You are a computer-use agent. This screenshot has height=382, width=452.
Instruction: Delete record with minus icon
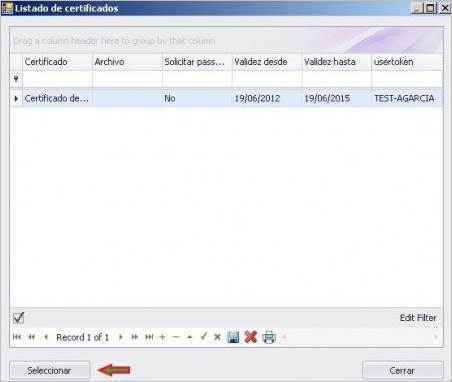point(176,337)
